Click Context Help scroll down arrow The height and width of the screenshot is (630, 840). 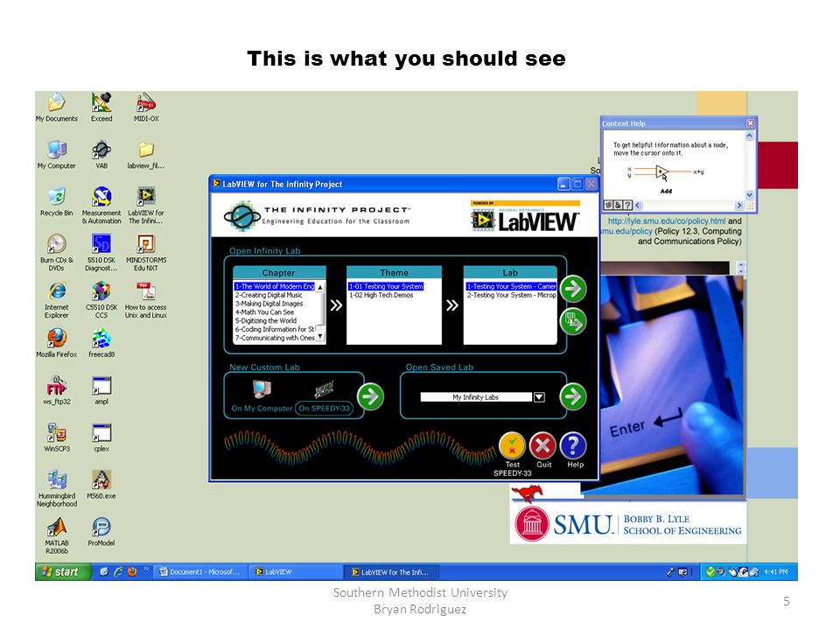749,195
